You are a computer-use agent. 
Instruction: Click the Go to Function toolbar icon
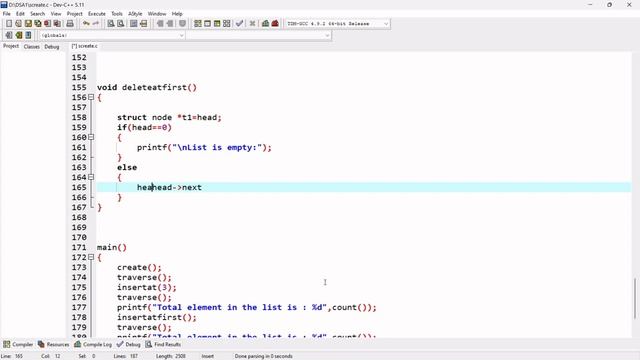[x=133, y=24]
